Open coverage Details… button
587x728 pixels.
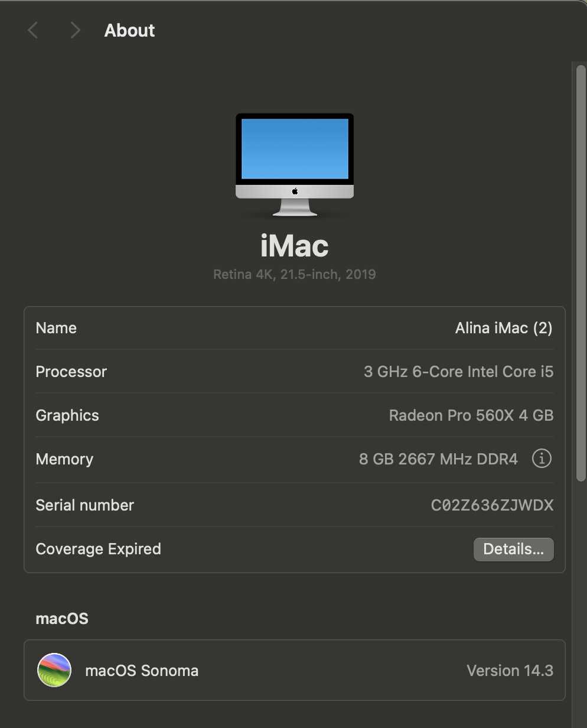(x=513, y=549)
